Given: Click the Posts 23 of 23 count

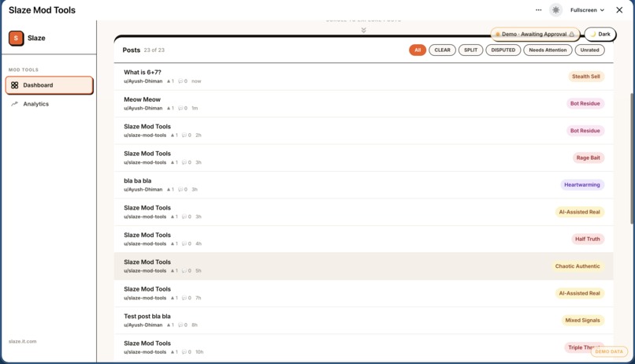Looking at the screenshot, I should [x=154, y=50].
